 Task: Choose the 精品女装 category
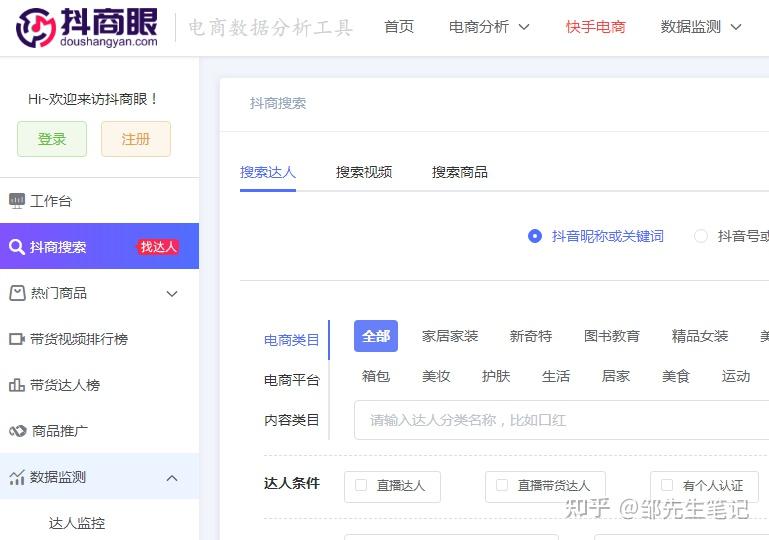coord(700,336)
